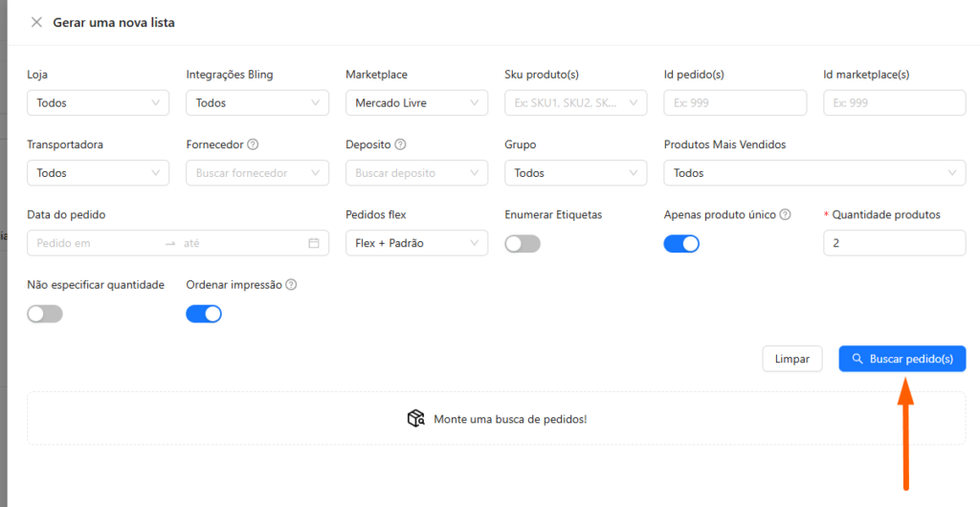The height and width of the screenshot is (507, 980).
Task: Focus the Quantidade produtos field
Action: tap(894, 244)
